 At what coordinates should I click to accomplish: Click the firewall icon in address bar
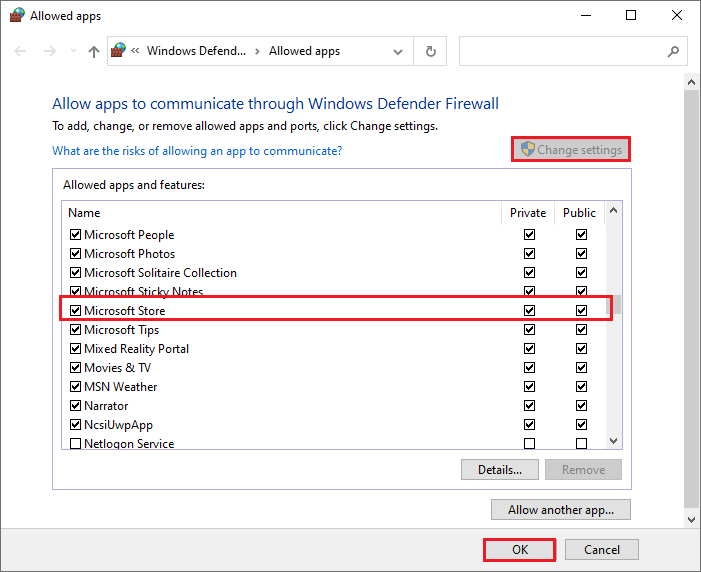click(118, 50)
